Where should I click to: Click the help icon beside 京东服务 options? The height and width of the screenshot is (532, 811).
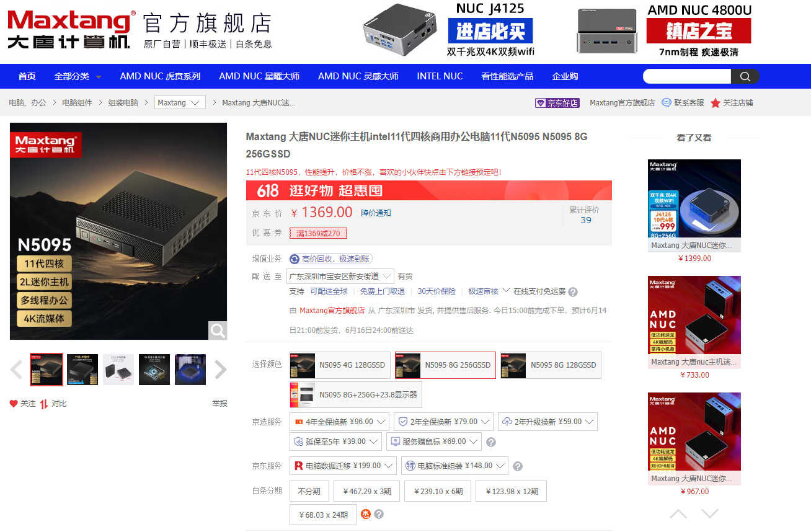click(x=518, y=466)
